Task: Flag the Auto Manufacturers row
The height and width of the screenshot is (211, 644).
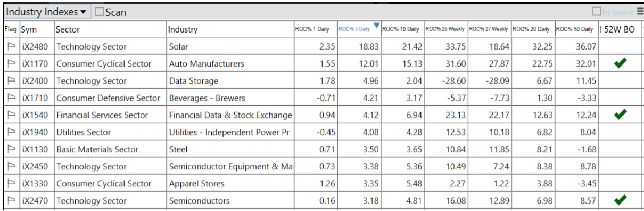Action: click(x=11, y=64)
